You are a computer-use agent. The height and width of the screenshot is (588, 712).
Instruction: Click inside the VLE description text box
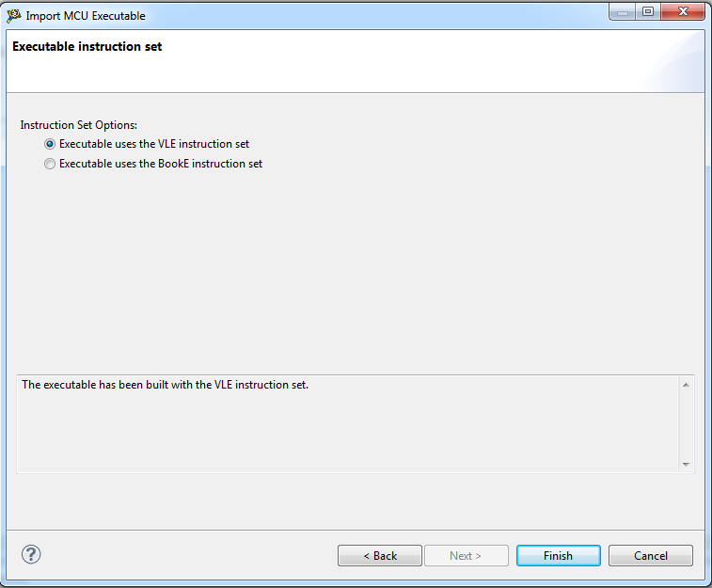coord(348,423)
